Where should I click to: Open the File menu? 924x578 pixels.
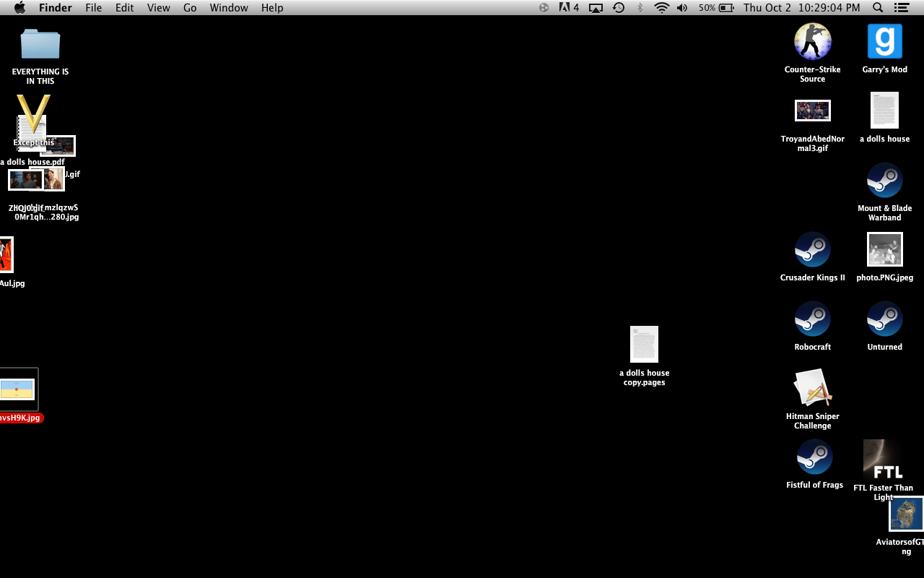tap(94, 8)
